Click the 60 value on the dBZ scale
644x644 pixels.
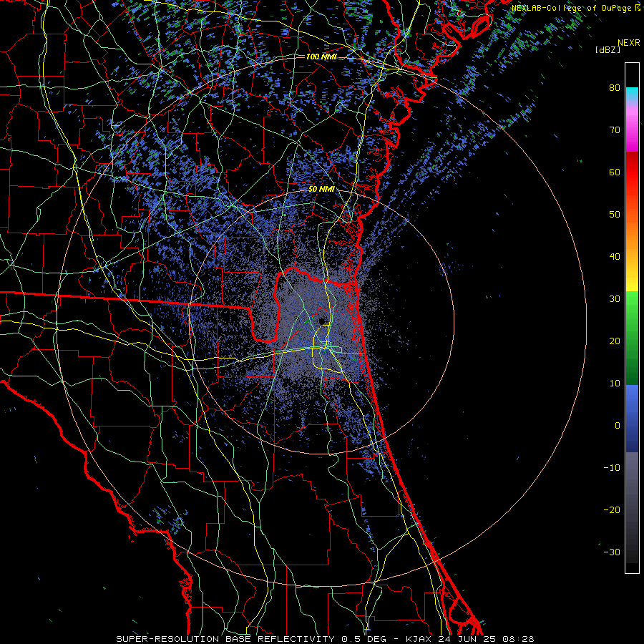(615, 172)
